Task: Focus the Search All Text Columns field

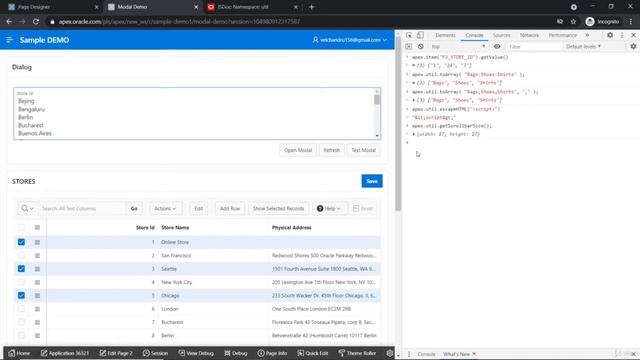Action: 82,209
